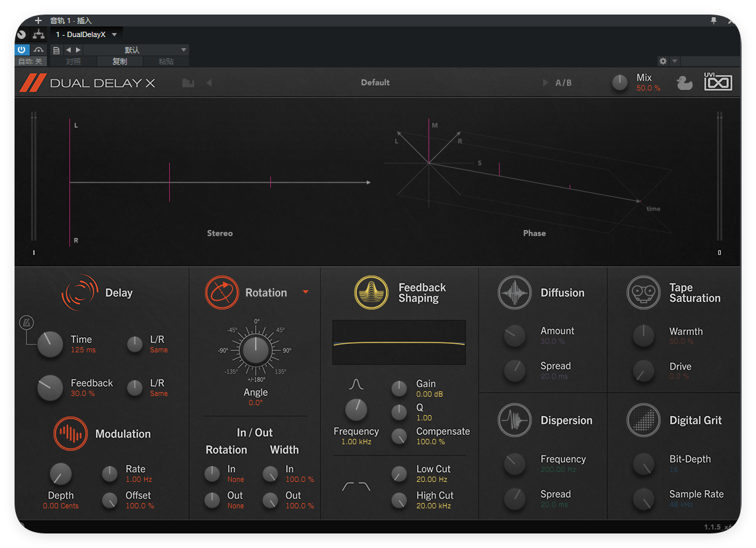Toggle the automation off button 自动: 关

pyautogui.click(x=30, y=61)
